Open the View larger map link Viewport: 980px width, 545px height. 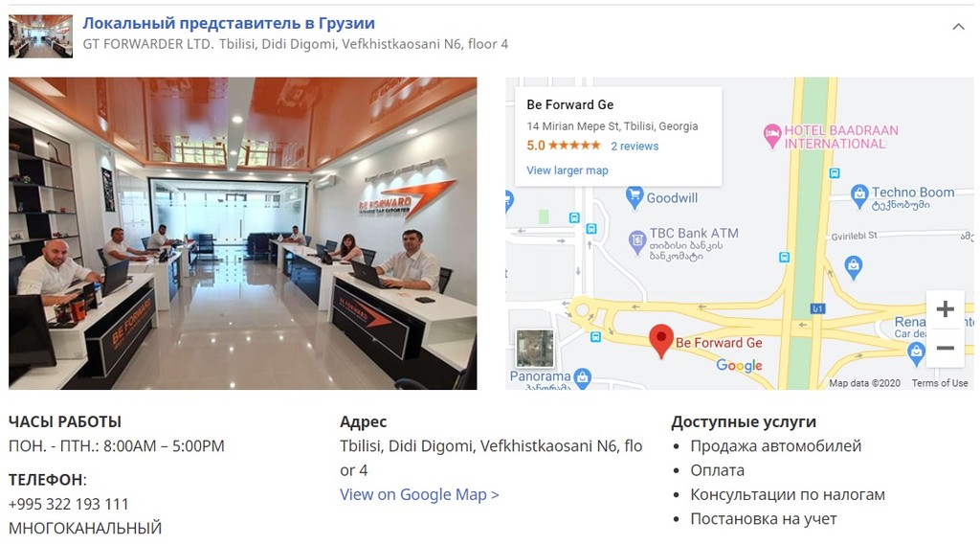(567, 170)
